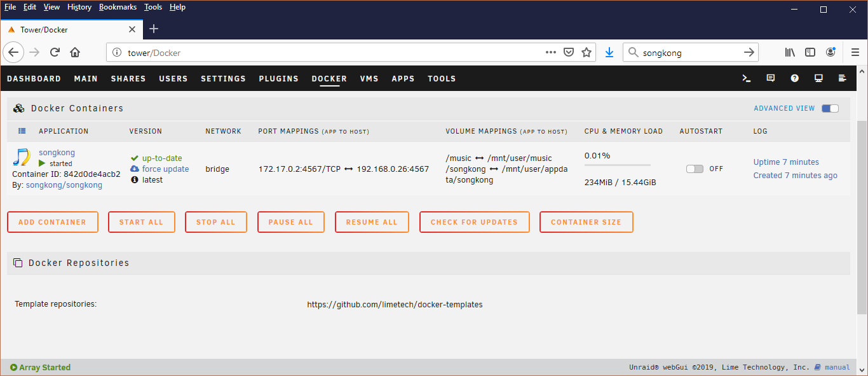Click the Add Container button
Screen dimensions: 868x376
pos(53,222)
